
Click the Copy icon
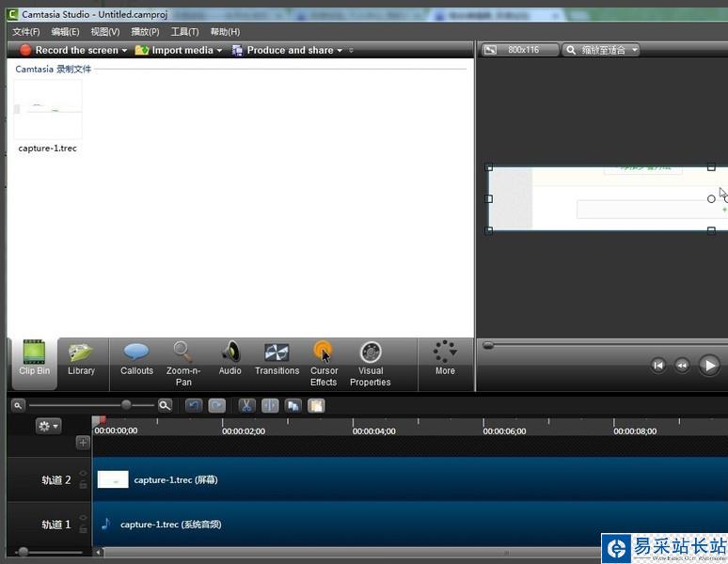pyautogui.click(x=293, y=406)
